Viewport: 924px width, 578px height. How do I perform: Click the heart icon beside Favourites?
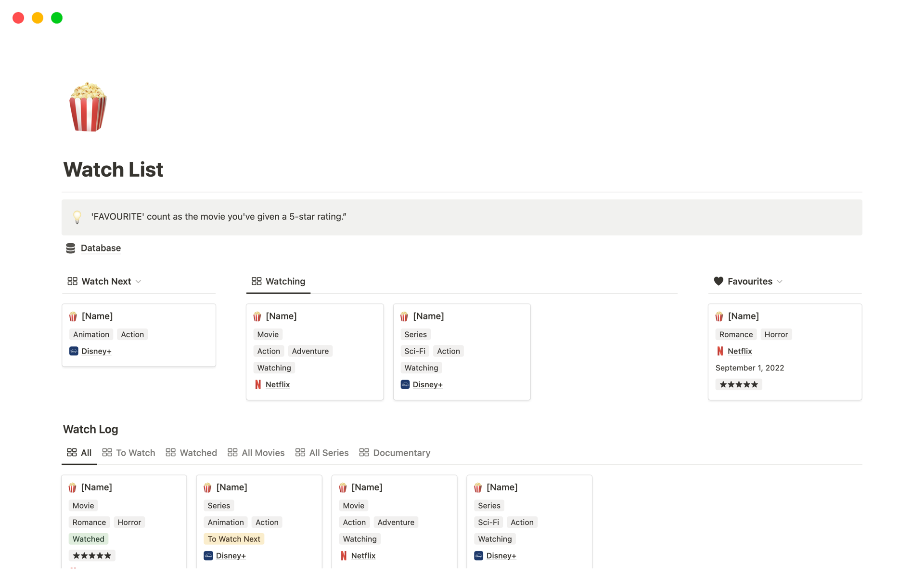pos(718,281)
